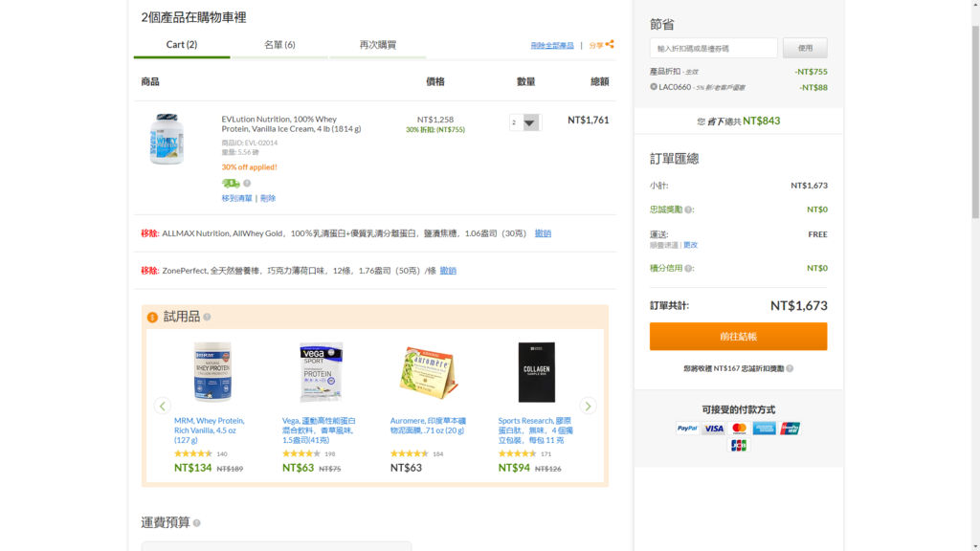Click the Auromere mud mask product image
The width and height of the screenshot is (980, 551).
click(x=429, y=372)
